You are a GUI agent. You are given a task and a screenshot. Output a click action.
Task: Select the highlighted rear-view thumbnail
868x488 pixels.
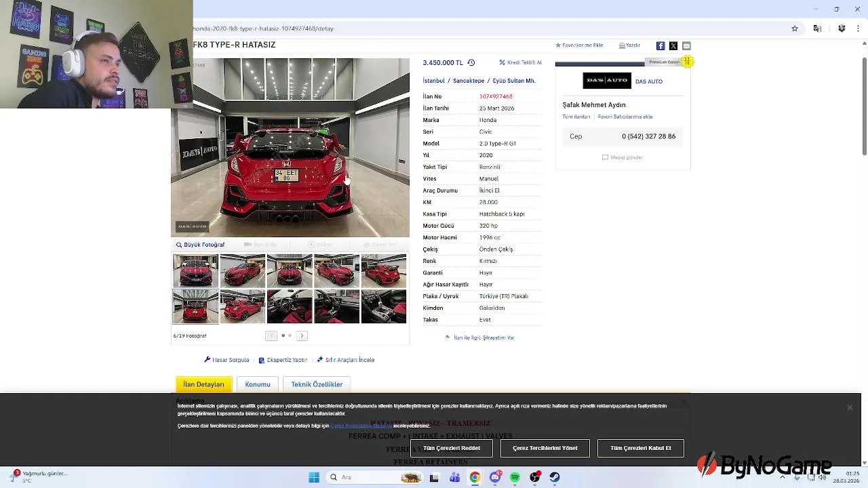pyautogui.click(x=195, y=306)
